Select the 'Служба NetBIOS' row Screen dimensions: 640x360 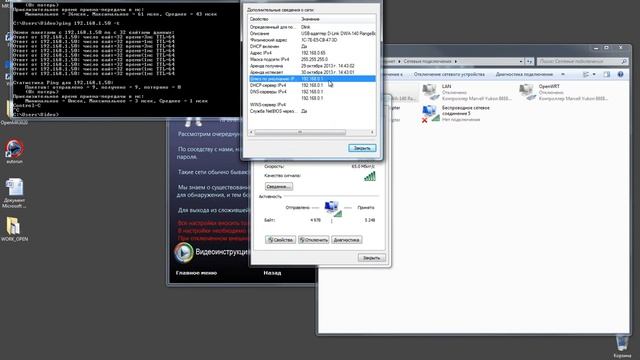[x=312, y=111]
